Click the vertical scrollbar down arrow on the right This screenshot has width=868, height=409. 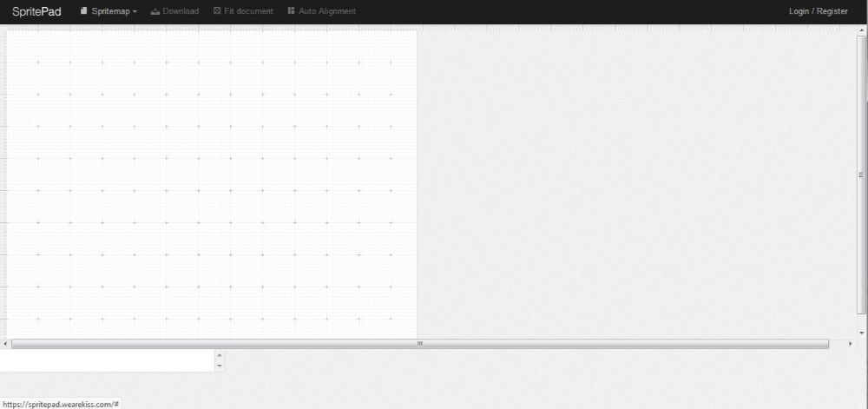(861, 333)
